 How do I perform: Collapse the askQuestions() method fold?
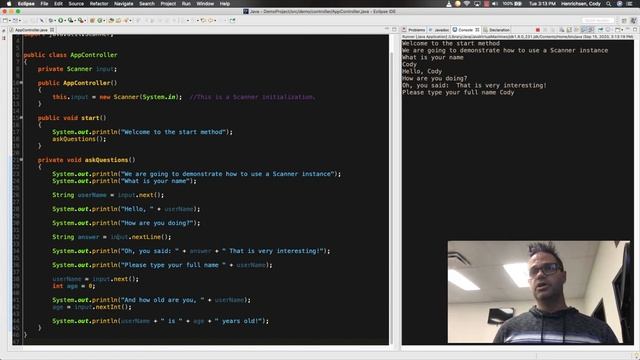(x=21, y=160)
